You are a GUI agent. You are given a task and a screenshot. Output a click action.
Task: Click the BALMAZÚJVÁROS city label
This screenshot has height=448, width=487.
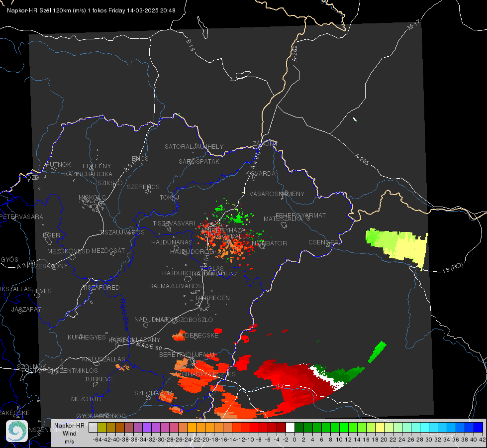pos(176,286)
